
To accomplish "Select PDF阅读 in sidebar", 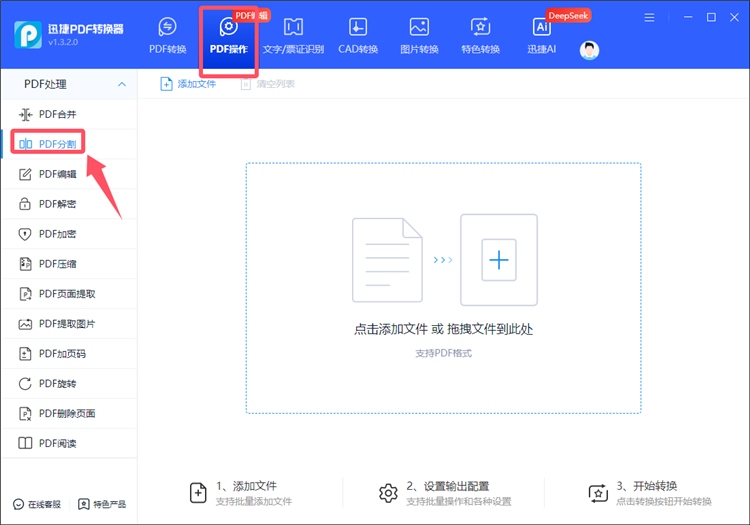I will 69,443.
